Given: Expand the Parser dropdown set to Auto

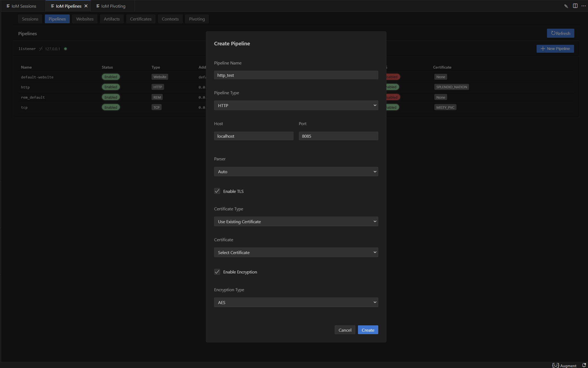Looking at the screenshot, I should [296, 172].
